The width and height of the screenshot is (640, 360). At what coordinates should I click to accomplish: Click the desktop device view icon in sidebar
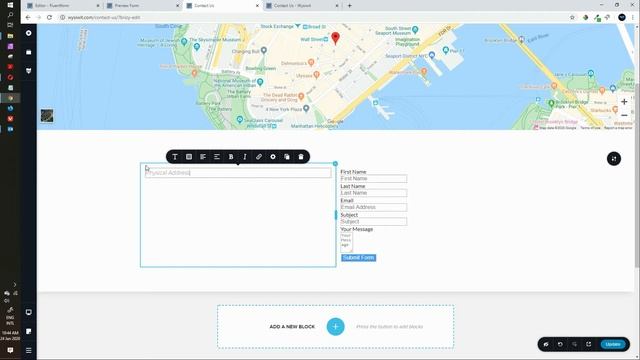coord(29,312)
